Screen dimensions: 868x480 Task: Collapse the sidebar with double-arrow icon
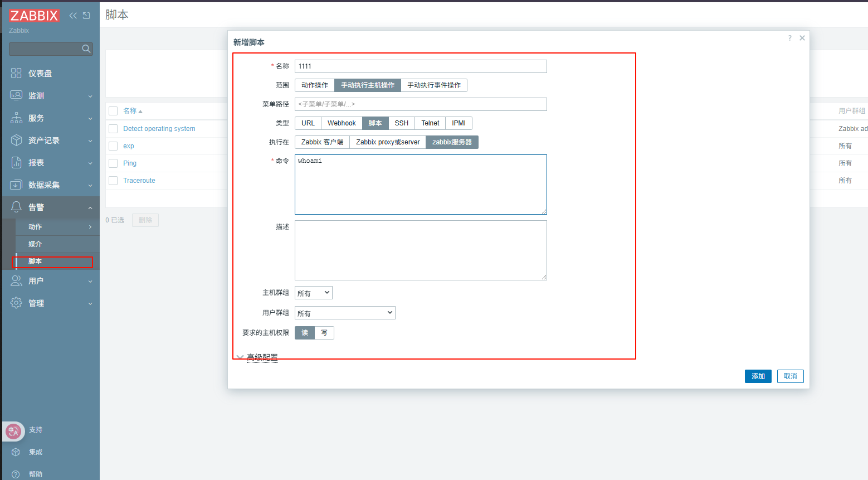coord(73,16)
